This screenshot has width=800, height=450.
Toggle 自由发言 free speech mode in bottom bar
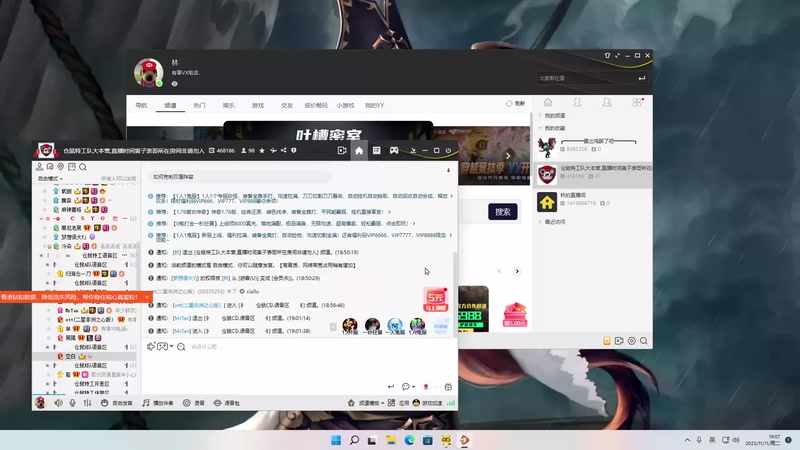coord(116,403)
